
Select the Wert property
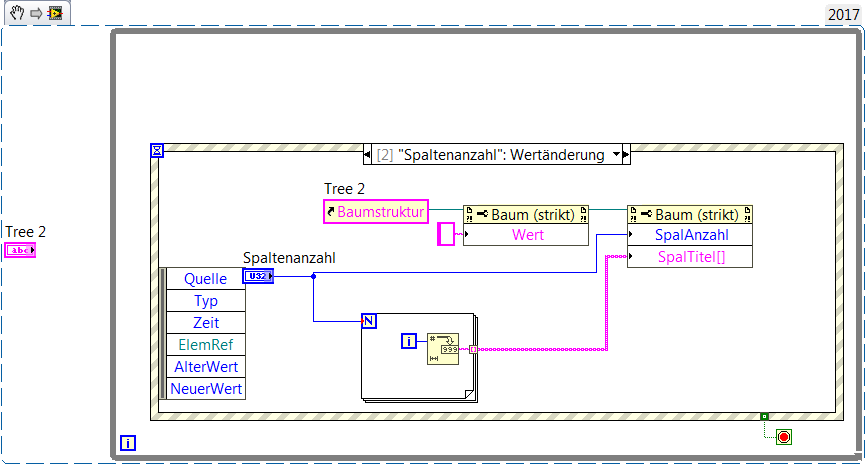[x=527, y=235]
